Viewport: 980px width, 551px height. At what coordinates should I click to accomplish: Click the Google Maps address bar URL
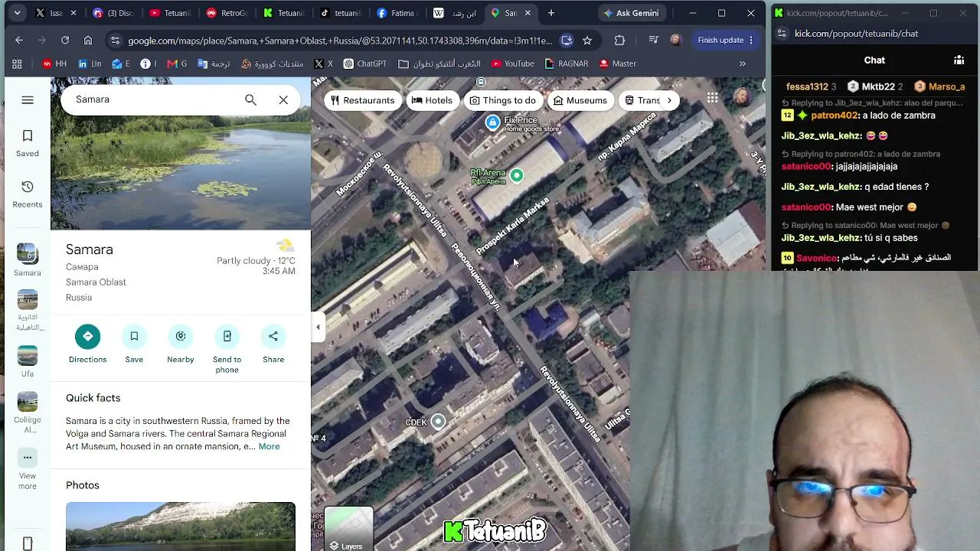point(340,41)
